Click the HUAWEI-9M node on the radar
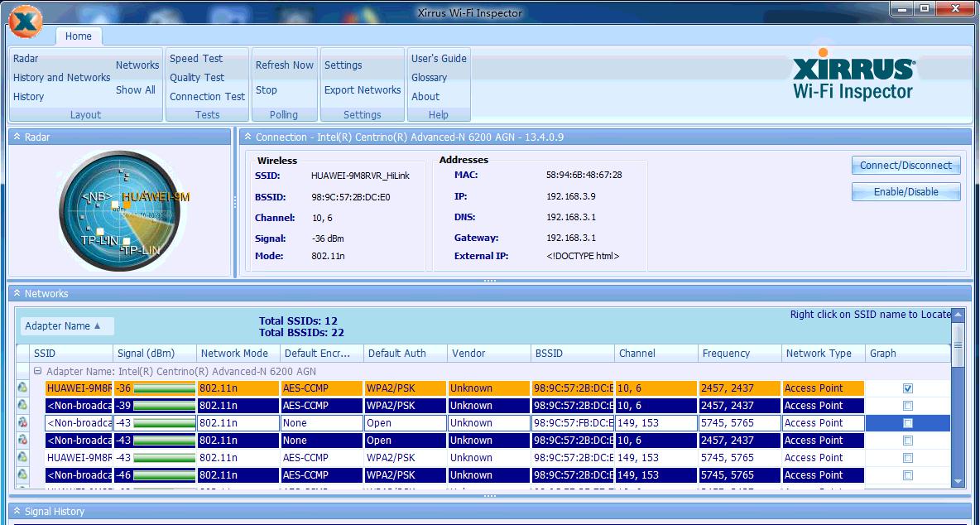980x525 pixels. click(x=126, y=204)
